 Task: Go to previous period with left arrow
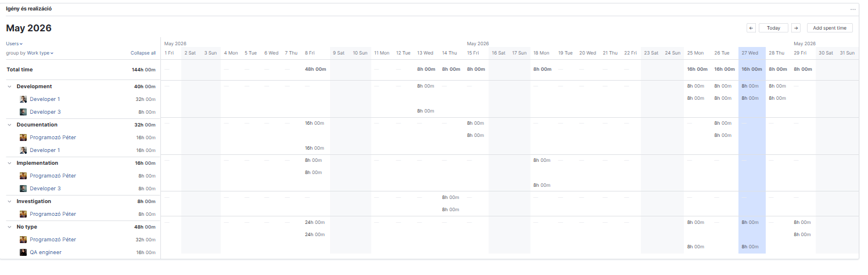coord(751,28)
